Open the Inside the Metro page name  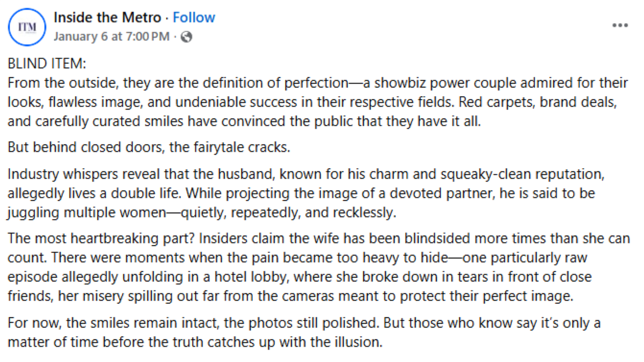(107, 18)
